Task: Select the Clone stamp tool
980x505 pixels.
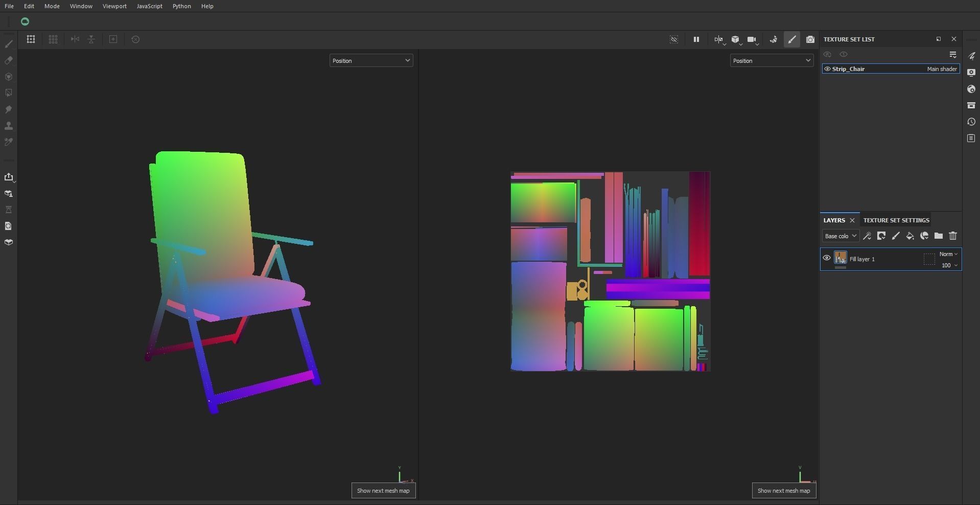Action: click(x=9, y=126)
